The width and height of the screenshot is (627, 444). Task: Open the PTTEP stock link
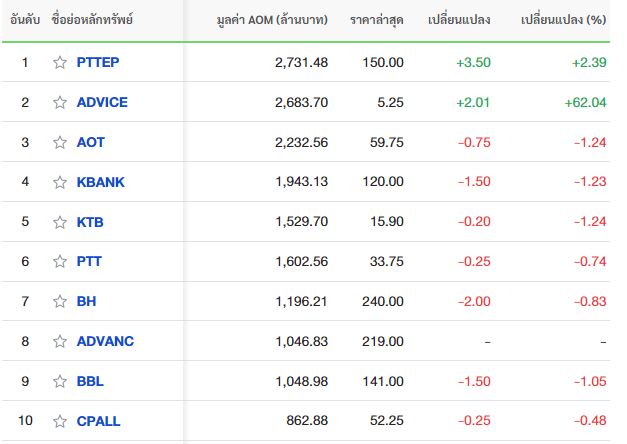[x=98, y=62]
